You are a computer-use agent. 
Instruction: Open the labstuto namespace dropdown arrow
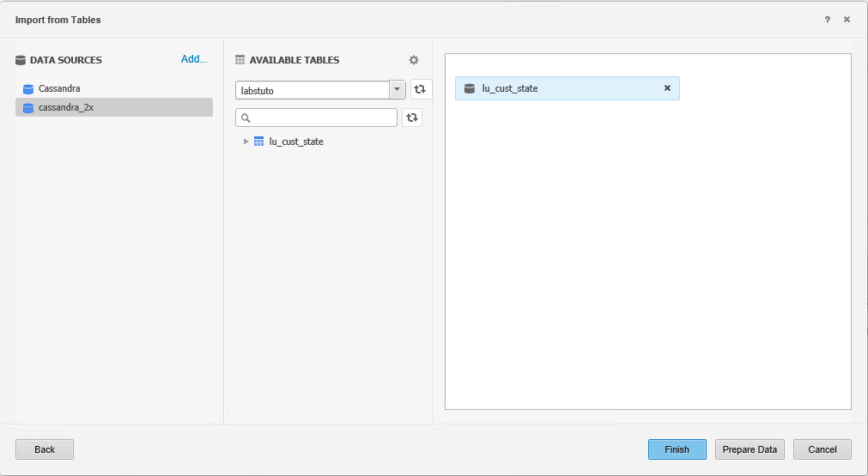pyautogui.click(x=398, y=90)
